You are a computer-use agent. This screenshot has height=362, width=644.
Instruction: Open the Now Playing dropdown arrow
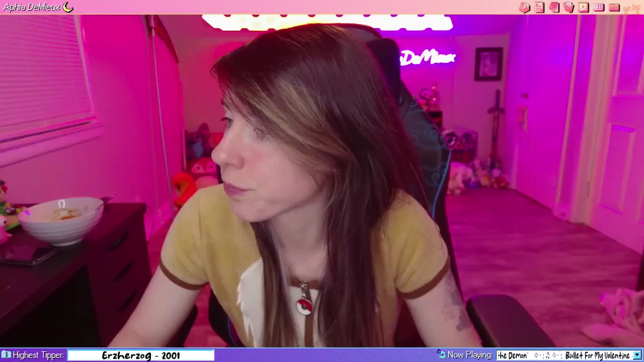pyautogui.click(x=637, y=355)
